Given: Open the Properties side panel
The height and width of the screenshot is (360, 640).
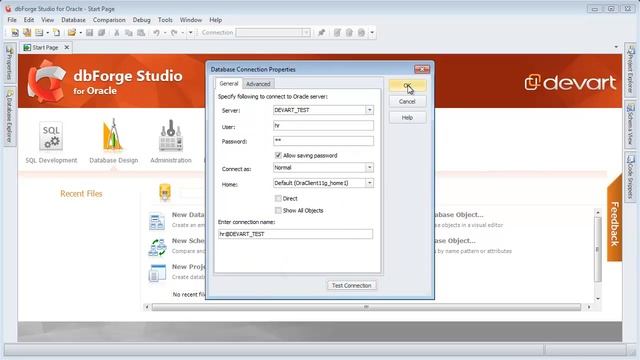Looking at the screenshot, I should [x=10, y=63].
